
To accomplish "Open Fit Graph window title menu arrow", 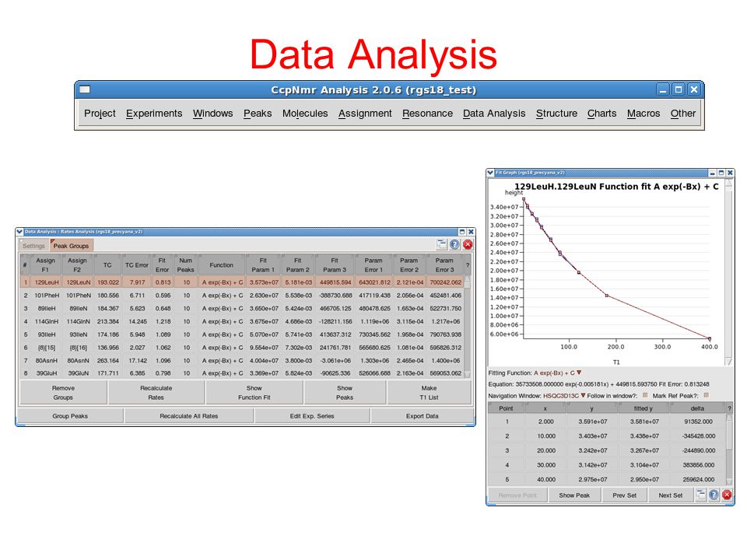I will [490, 173].
